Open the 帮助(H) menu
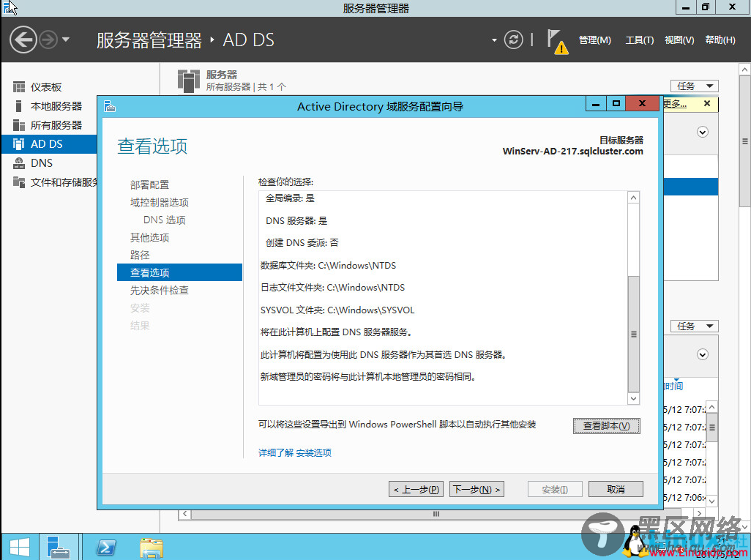This screenshot has height=560, width=751. coord(720,40)
